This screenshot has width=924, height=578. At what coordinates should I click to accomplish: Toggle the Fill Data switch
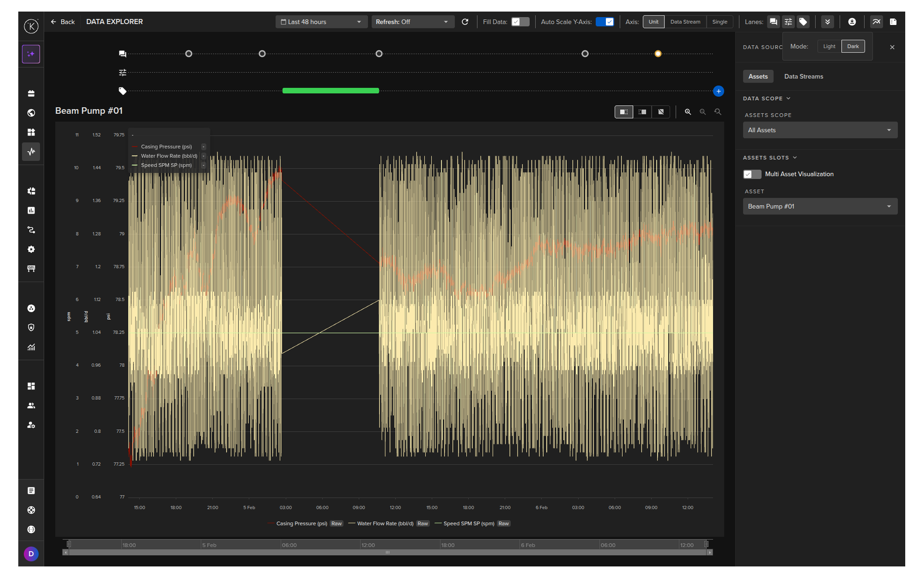tap(520, 22)
